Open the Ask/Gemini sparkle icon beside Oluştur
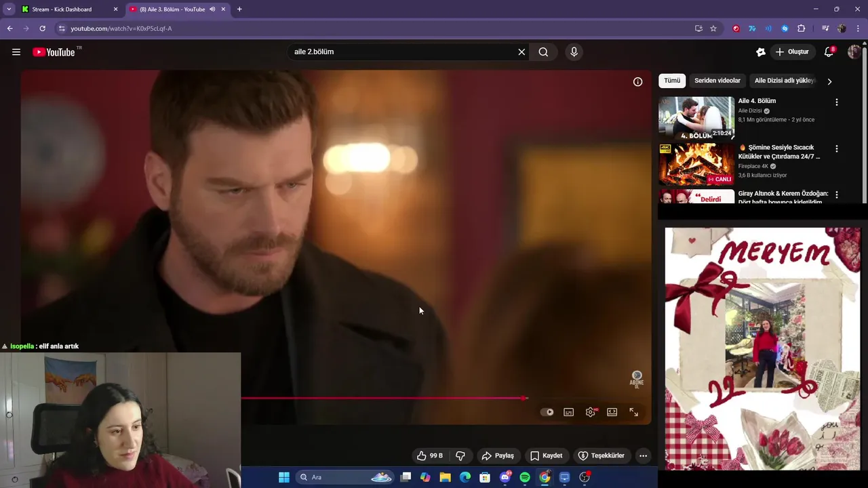The height and width of the screenshot is (488, 868). 761,52
